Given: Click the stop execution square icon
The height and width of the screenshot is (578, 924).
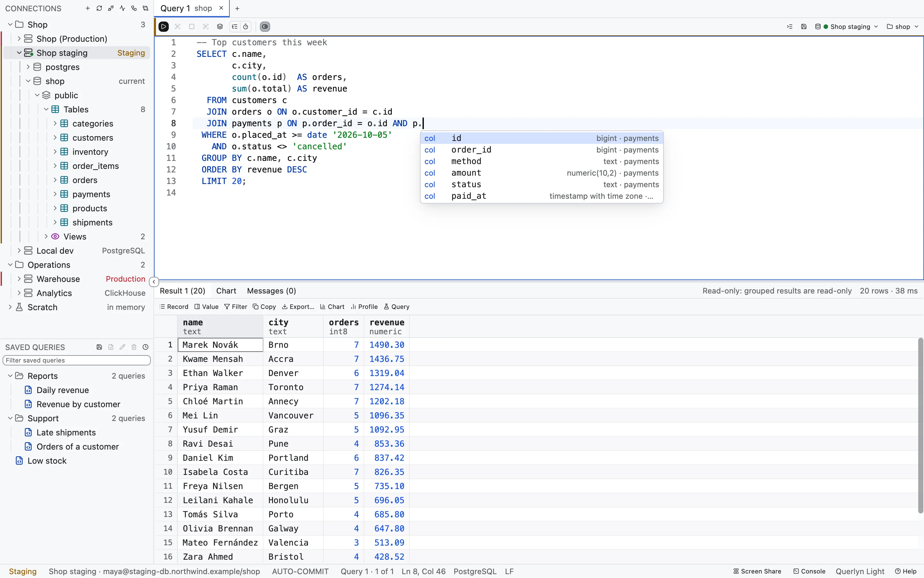Looking at the screenshot, I should [x=192, y=26].
